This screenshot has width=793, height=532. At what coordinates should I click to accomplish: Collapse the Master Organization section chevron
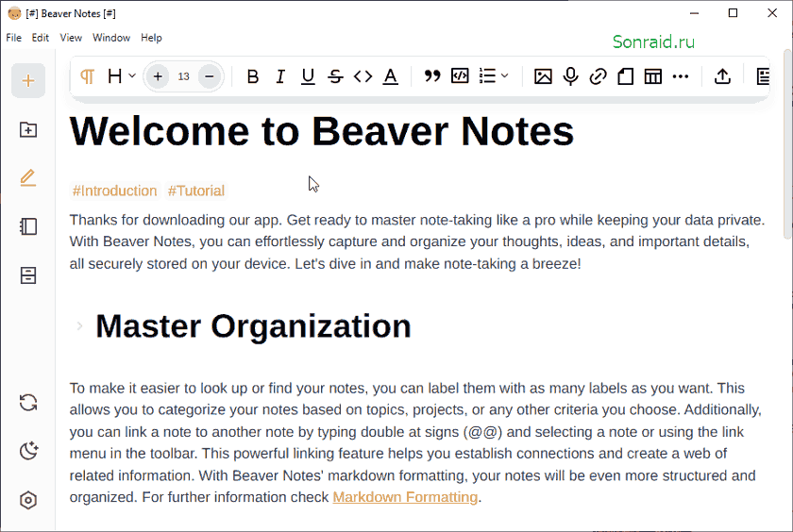pyautogui.click(x=79, y=326)
